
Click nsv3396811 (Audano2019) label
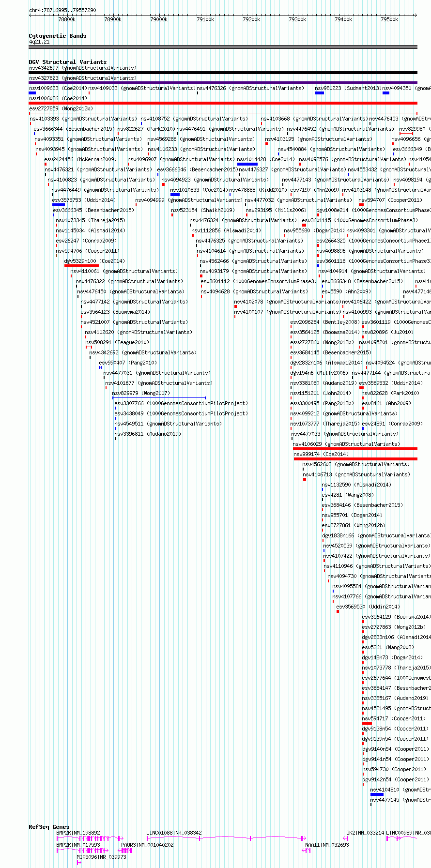click(x=148, y=434)
